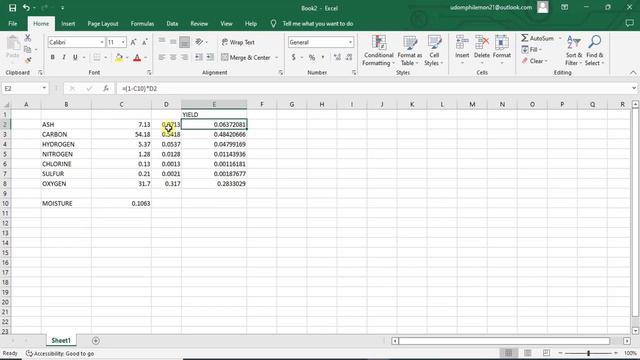Apply Accounting dollar number format

(x=293, y=58)
